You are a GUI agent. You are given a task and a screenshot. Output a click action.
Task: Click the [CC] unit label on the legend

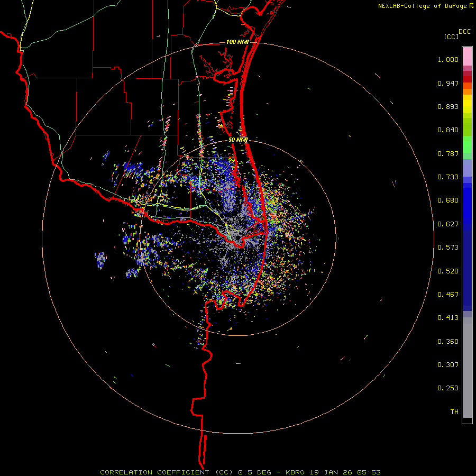[x=452, y=36]
